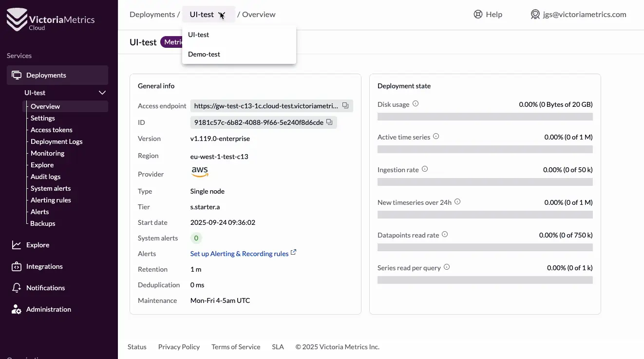Image resolution: width=644 pixels, height=359 pixels.
Task: Click the Ingestion rate info icon
Action: pyautogui.click(x=425, y=169)
